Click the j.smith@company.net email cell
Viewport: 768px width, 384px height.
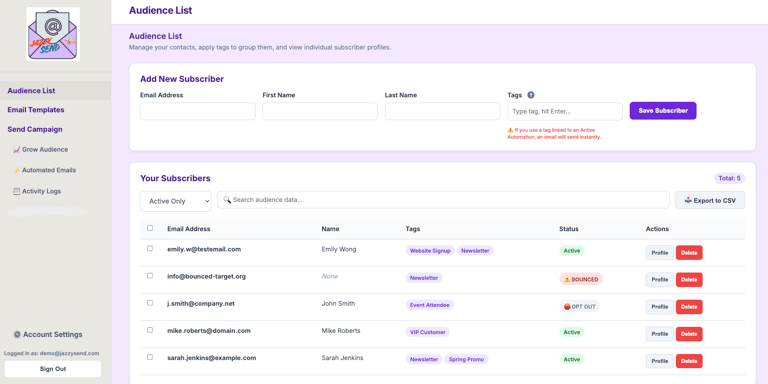point(201,303)
